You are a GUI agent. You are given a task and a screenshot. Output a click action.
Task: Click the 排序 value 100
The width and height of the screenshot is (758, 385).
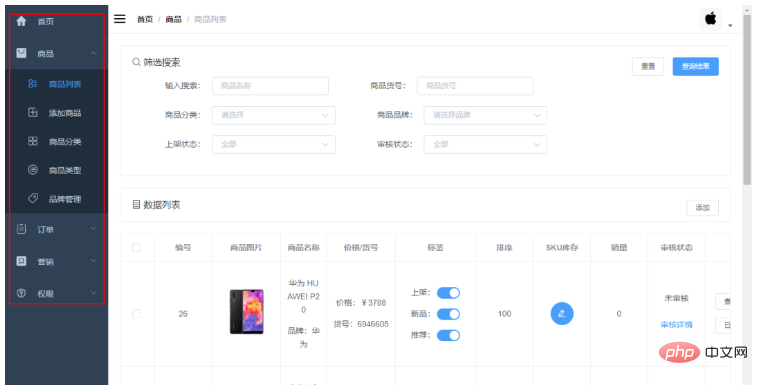click(x=504, y=313)
